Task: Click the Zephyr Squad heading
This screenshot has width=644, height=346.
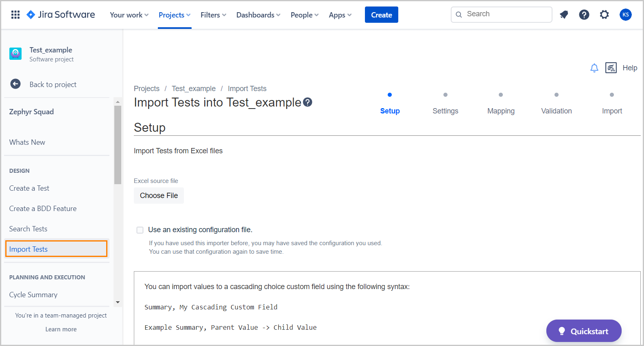Action: pyautogui.click(x=31, y=112)
